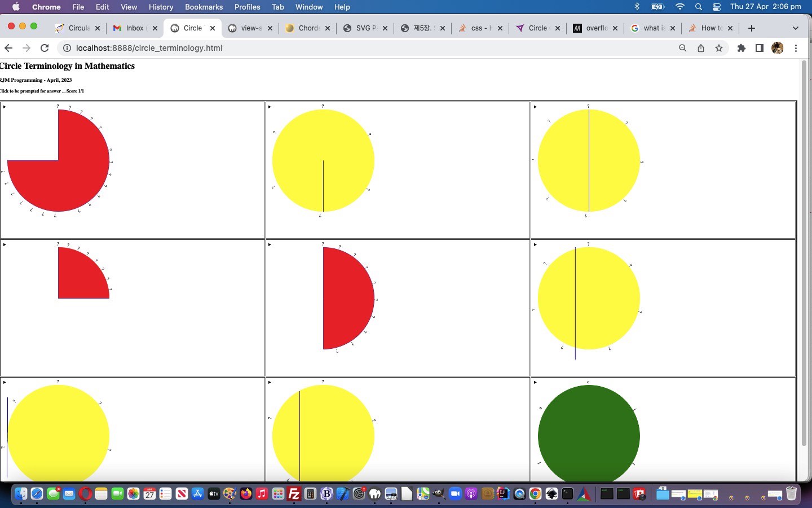Expand the disclosure triangle above the three-quarter red circle

5,107
